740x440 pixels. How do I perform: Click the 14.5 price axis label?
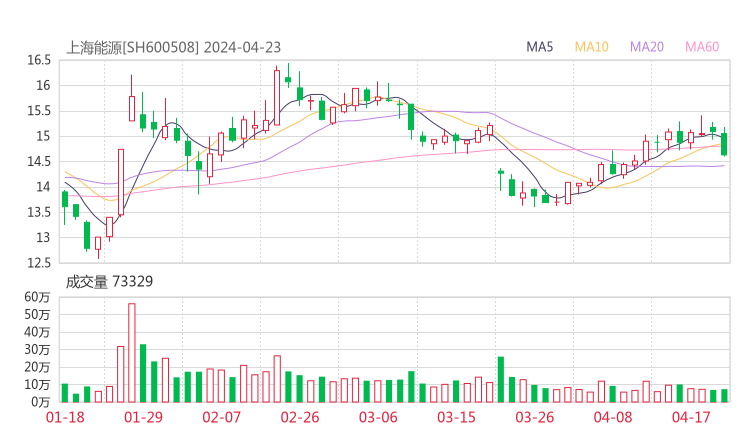click(x=39, y=161)
